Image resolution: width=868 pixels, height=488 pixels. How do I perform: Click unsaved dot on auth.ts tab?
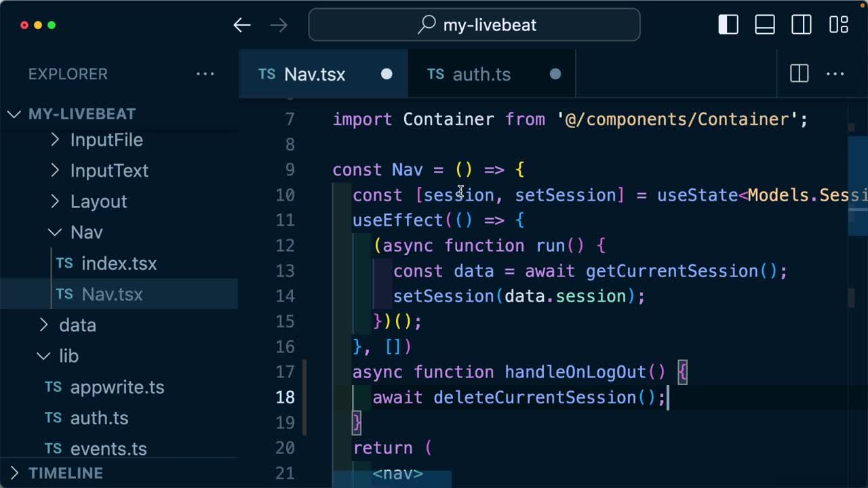pos(555,74)
